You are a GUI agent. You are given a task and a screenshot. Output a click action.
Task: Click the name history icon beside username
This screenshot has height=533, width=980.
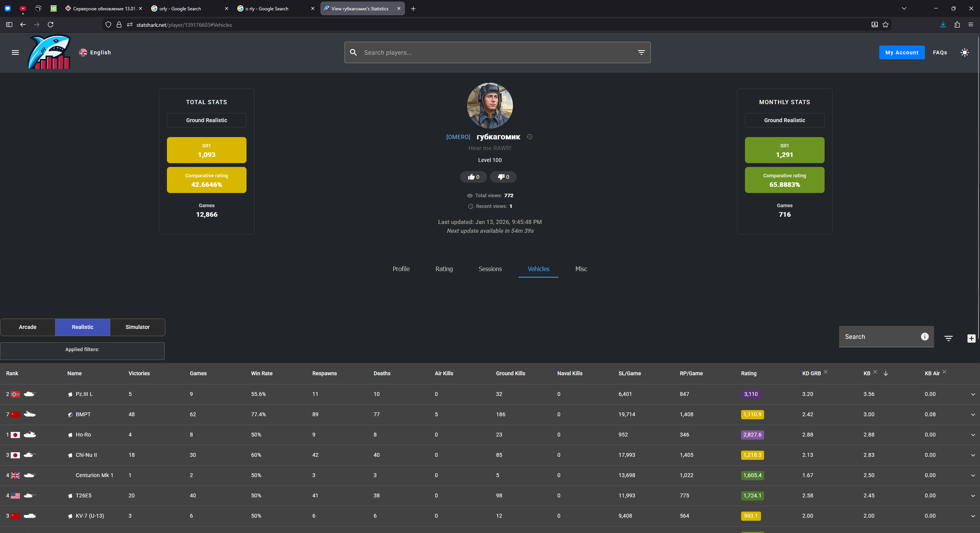529,137
